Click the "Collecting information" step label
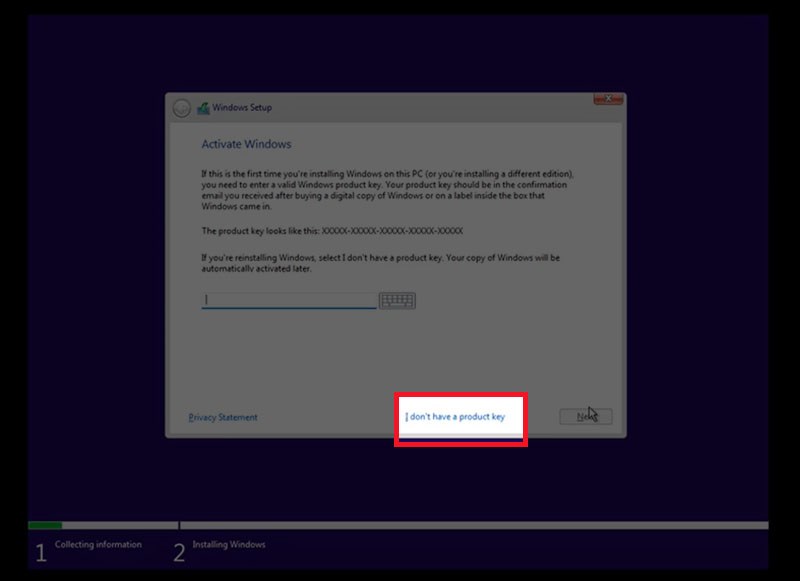 pyautogui.click(x=98, y=544)
